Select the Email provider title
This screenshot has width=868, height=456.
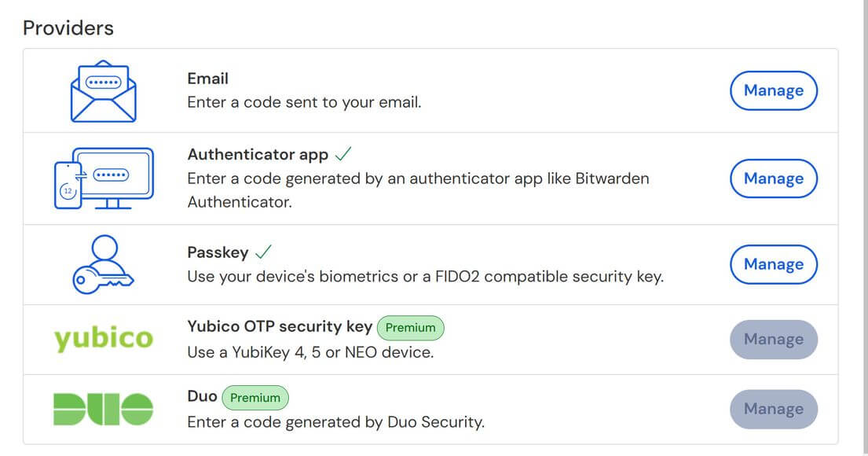pyautogui.click(x=207, y=79)
